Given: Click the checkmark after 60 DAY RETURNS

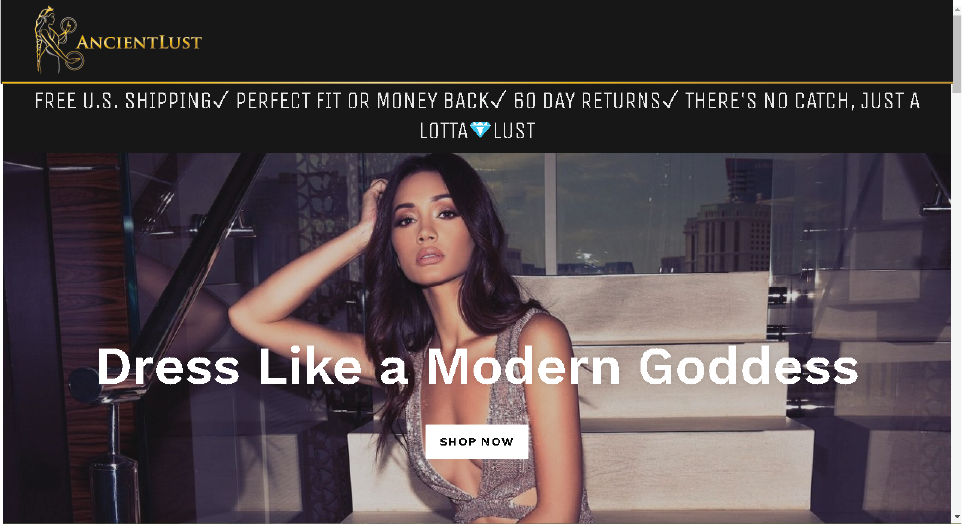Looking at the screenshot, I should click(x=670, y=100).
